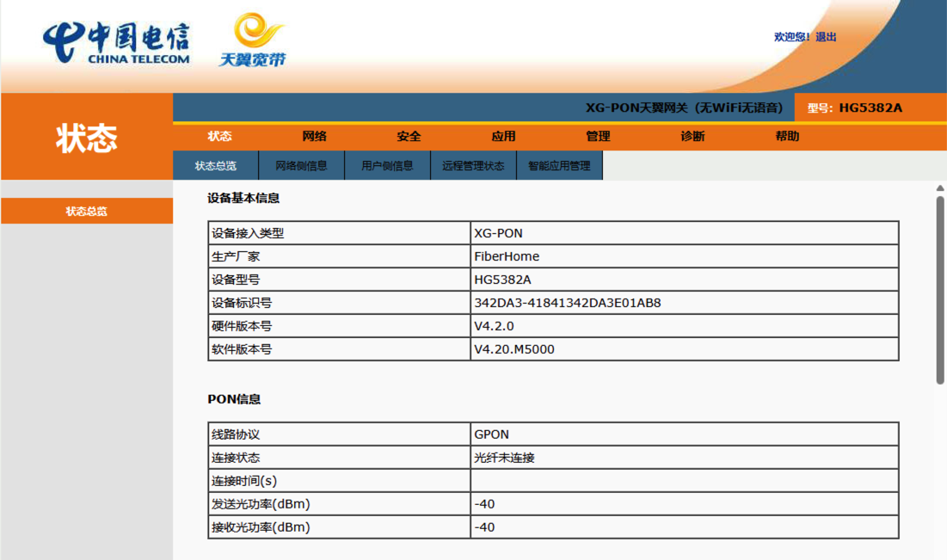Click the scrollbar up arrow

coord(940,188)
